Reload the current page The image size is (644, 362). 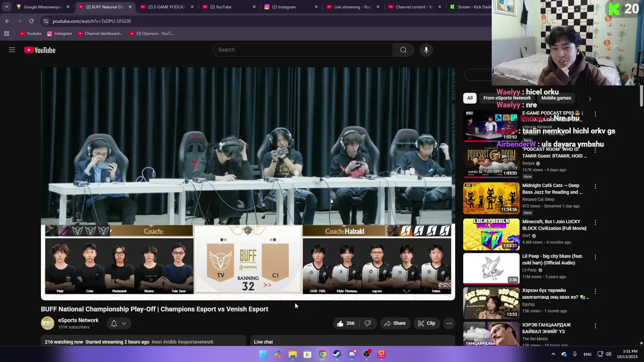tap(31, 21)
